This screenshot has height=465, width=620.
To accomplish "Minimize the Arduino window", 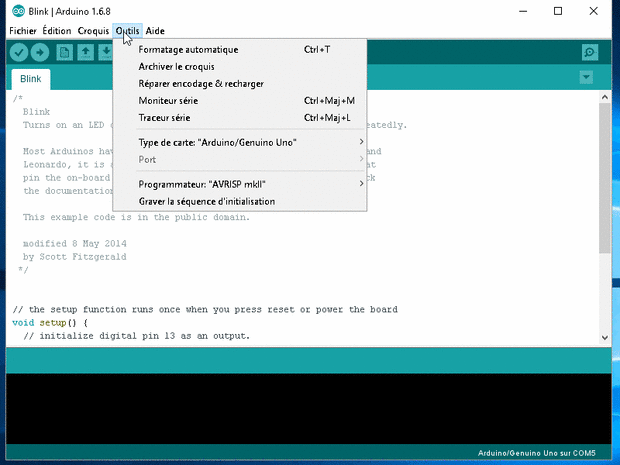I will 523,11.
